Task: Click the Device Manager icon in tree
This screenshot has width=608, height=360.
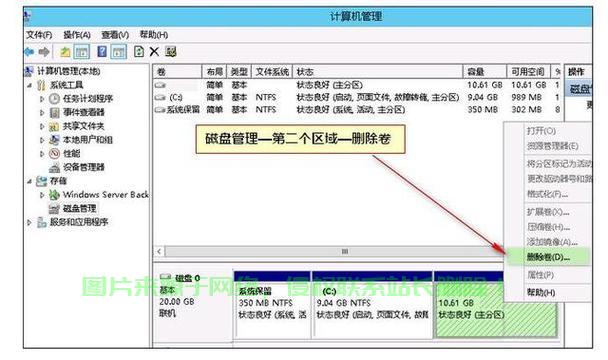Action: (x=54, y=168)
